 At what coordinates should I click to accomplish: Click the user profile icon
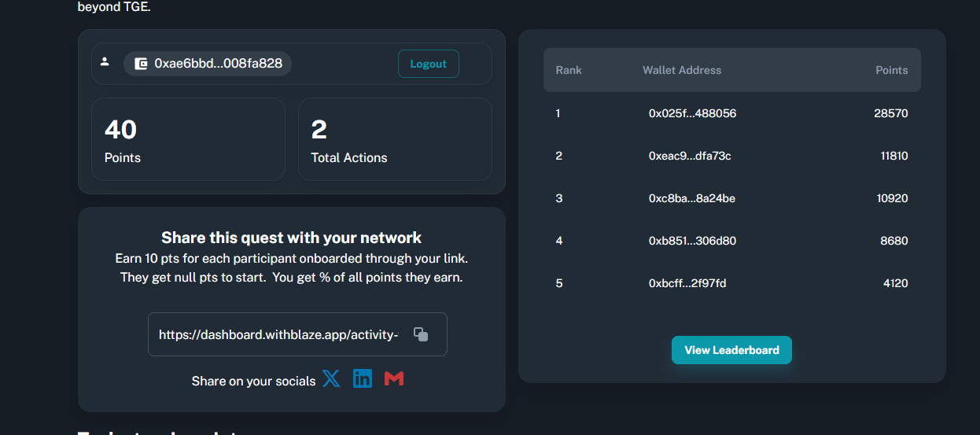click(x=105, y=62)
